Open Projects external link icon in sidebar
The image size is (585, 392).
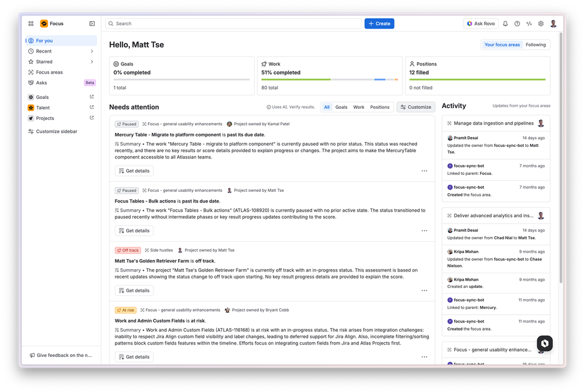pos(92,118)
